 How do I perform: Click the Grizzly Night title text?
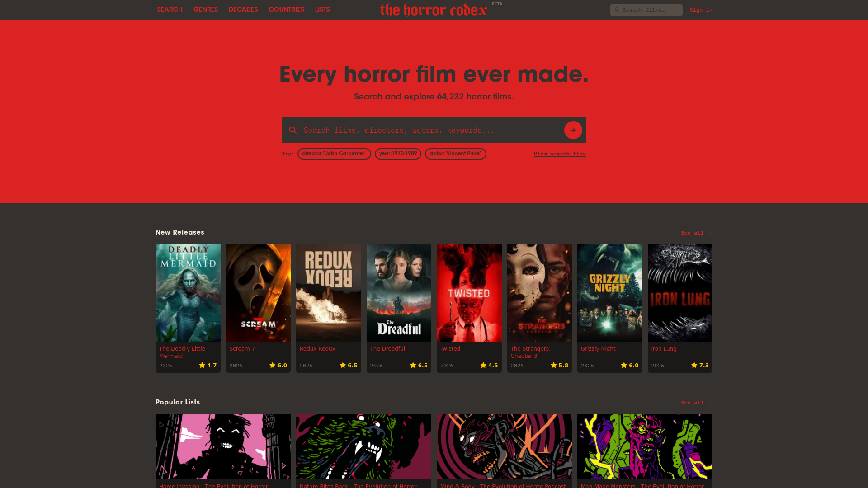point(598,349)
